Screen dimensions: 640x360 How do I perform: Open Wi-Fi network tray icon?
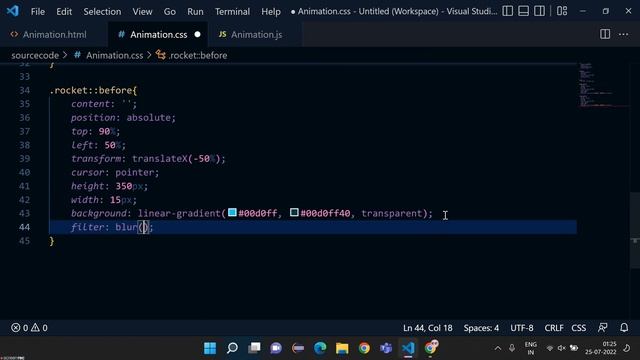click(550, 348)
